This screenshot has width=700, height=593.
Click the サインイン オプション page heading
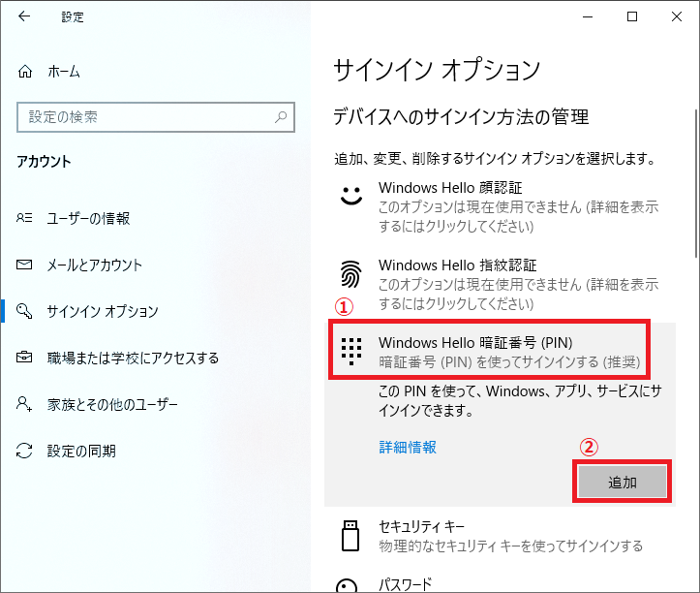437,70
